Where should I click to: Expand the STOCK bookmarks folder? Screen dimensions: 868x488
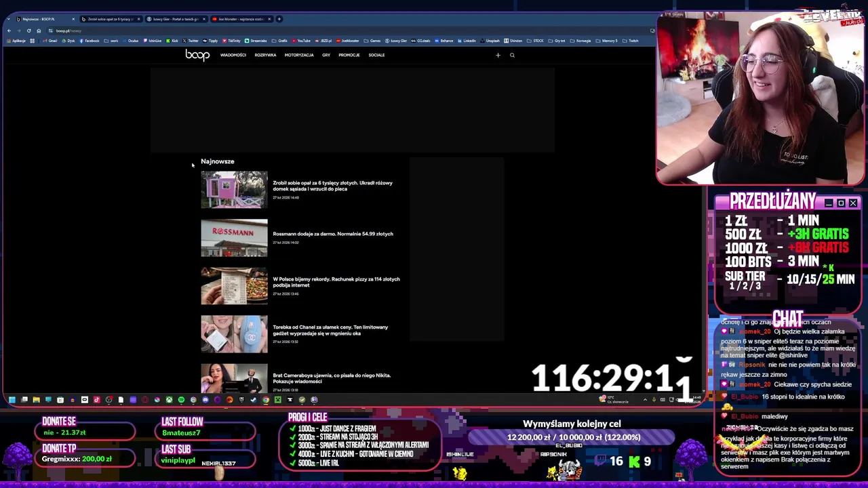[535, 41]
